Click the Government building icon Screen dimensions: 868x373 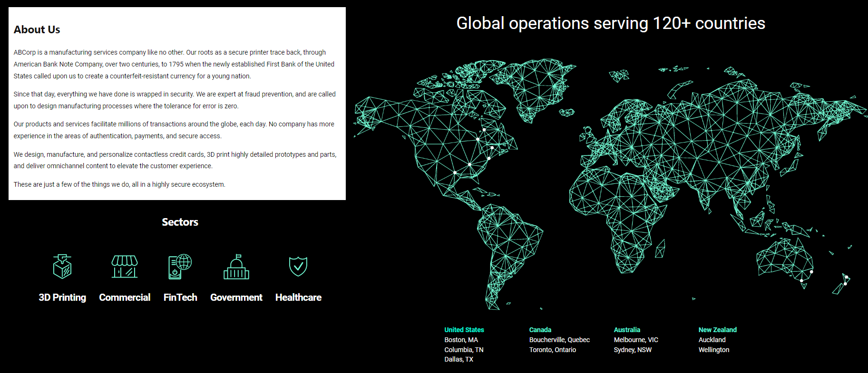(236, 267)
